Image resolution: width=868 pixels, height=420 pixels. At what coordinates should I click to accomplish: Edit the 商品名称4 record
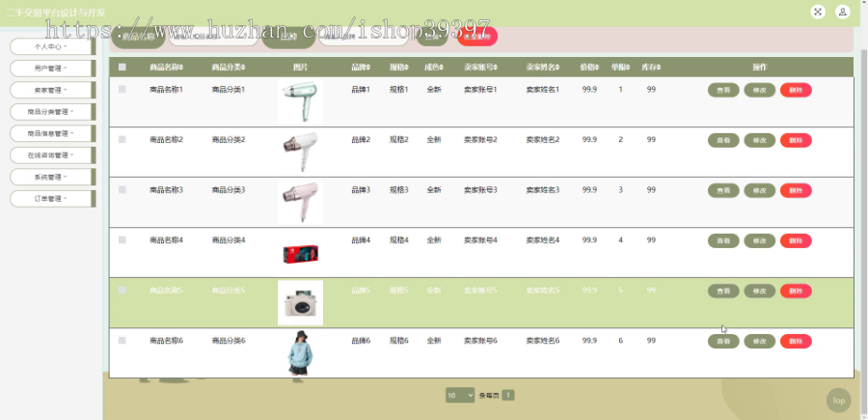(760, 240)
